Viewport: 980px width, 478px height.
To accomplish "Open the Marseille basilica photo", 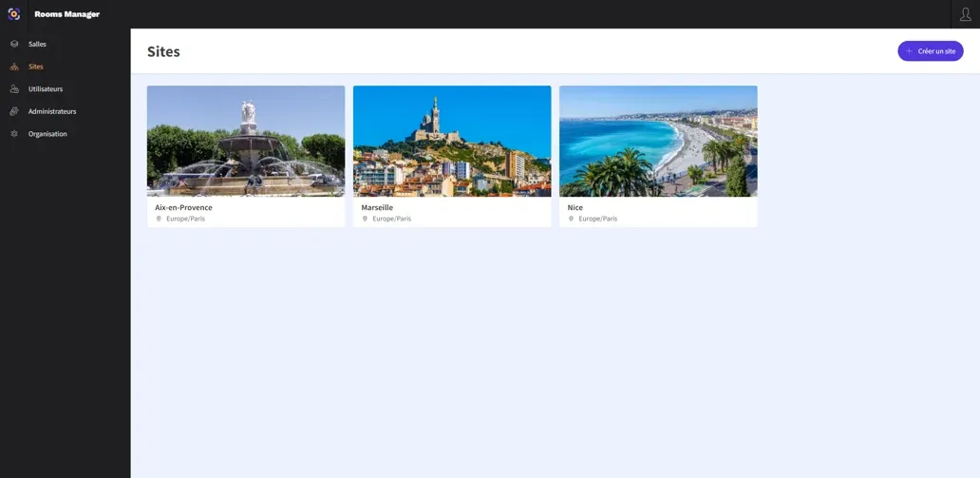I will [x=452, y=141].
